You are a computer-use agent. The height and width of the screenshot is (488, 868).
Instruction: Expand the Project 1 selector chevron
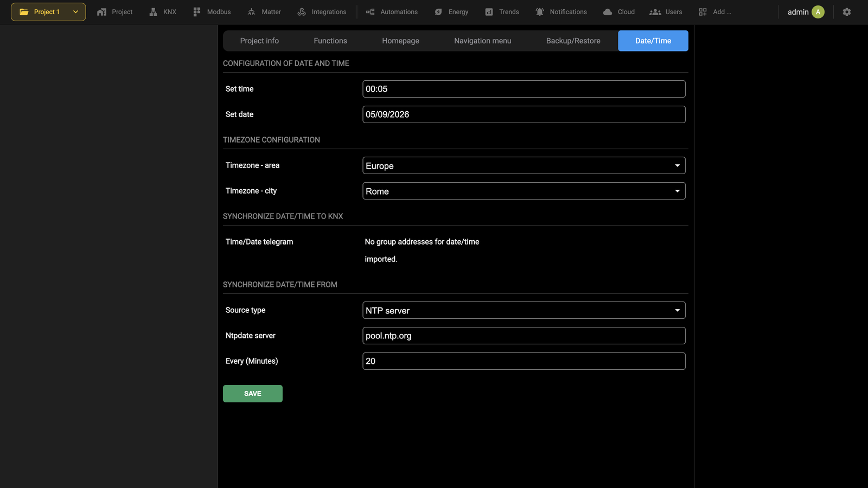coord(75,12)
